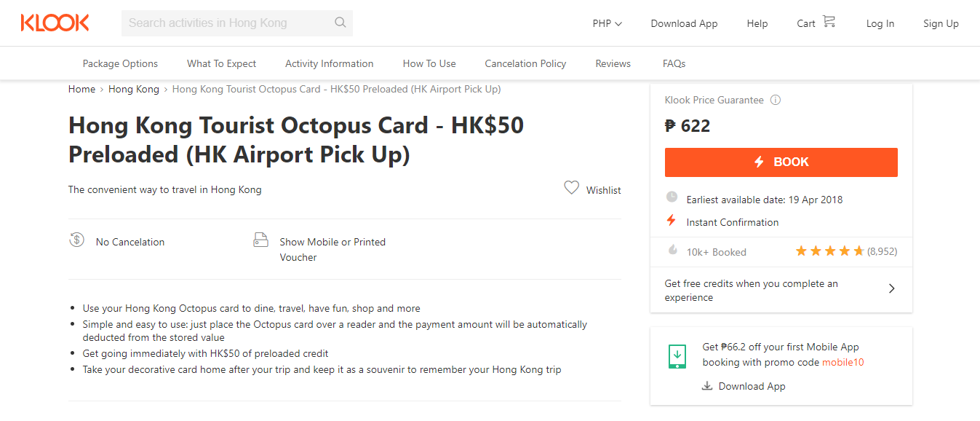Viewport: 980px width, 421px height.
Task: Click the Log In link
Action: 880,23
